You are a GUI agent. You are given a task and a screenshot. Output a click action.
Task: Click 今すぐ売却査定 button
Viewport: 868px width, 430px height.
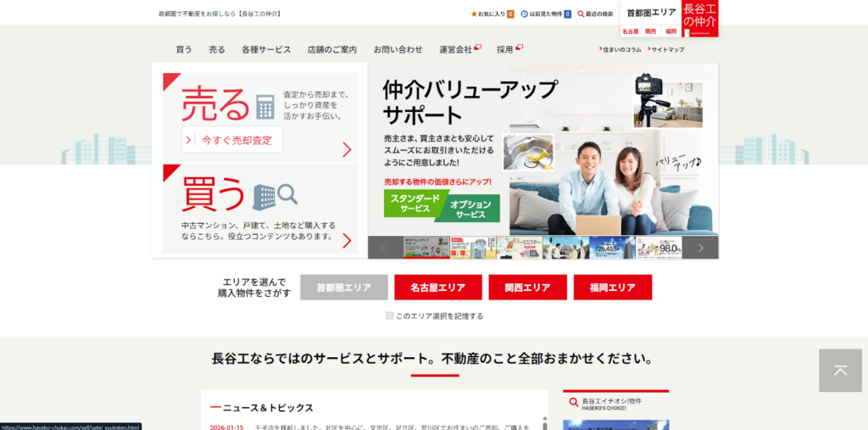pos(232,140)
